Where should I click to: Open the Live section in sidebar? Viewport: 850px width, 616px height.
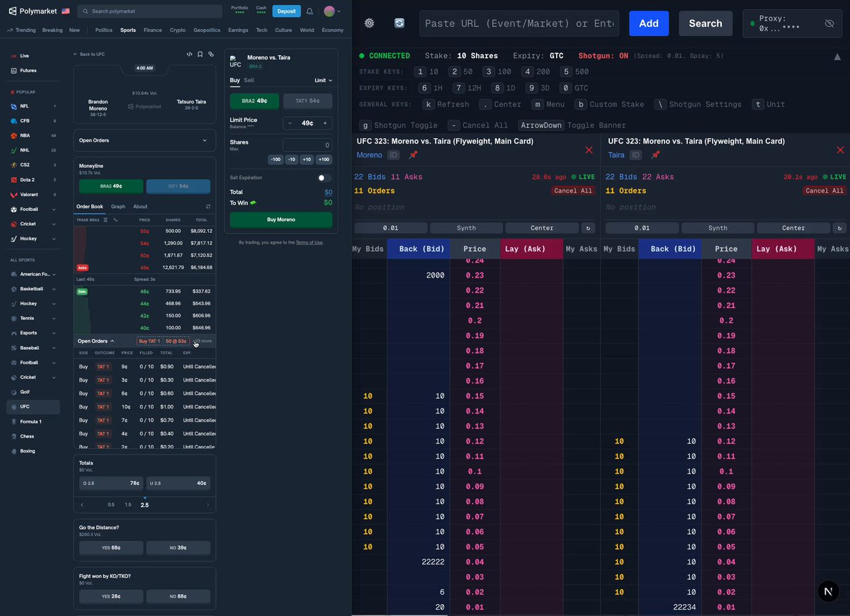(x=25, y=55)
